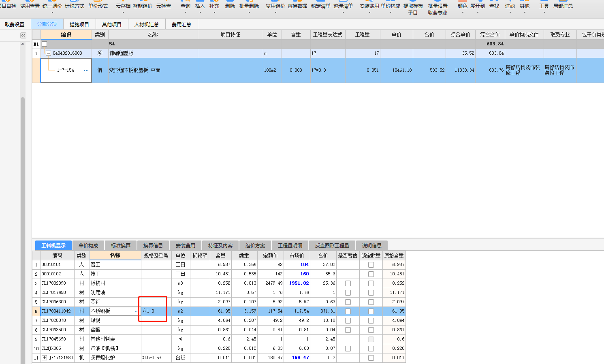This screenshot has height=364, width=604.
Task: Toggle 是否暂估 checkbox for 防腐油
Action: coord(348,293)
